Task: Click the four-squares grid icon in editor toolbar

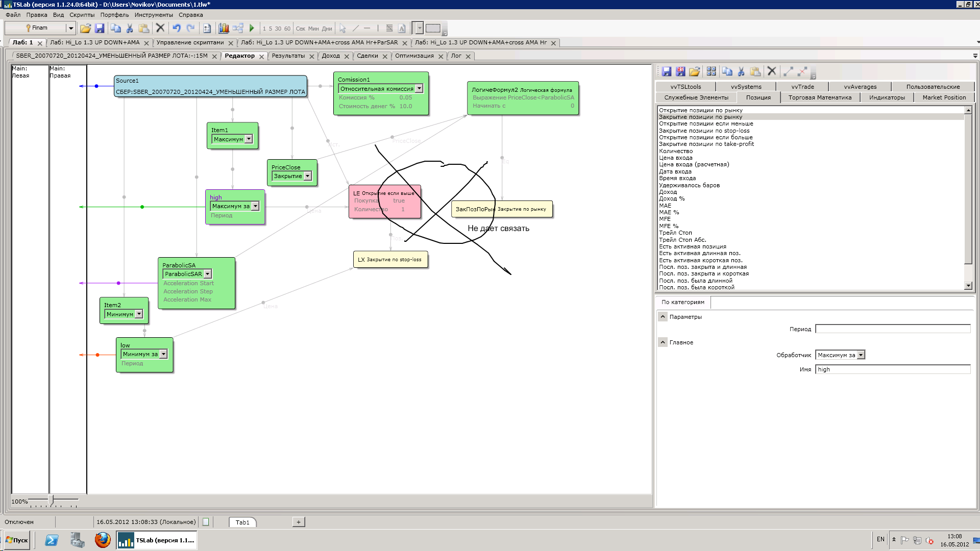Action: (x=711, y=71)
